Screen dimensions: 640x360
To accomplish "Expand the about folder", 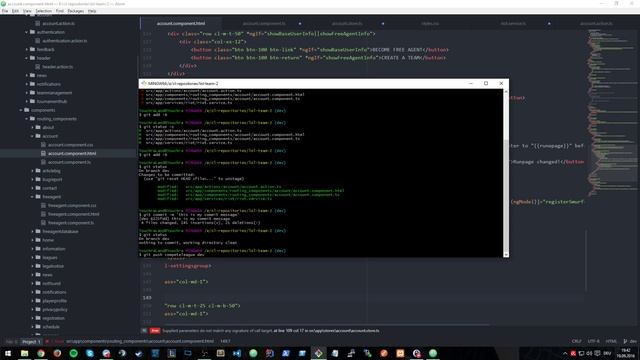I will 33,127.
